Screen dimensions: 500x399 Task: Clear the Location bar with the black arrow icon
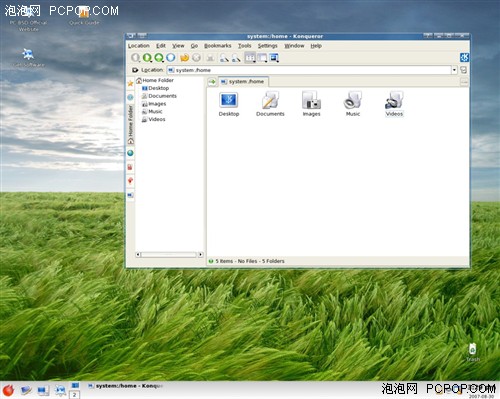tap(135, 70)
